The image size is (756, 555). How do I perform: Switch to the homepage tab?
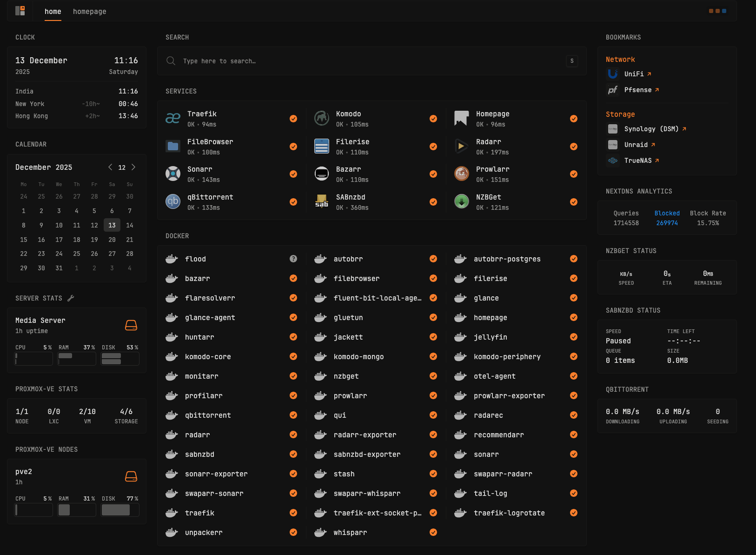[90, 11]
